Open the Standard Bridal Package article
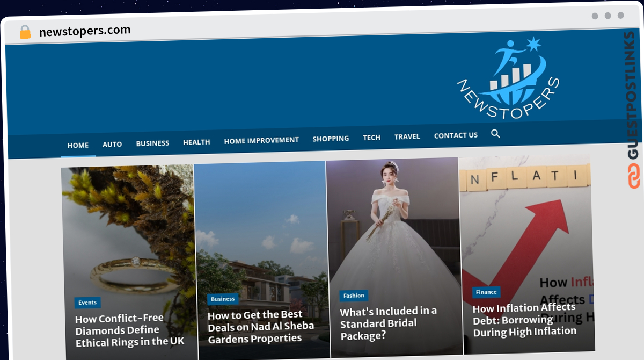The height and width of the screenshot is (360, 644). (x=389, y=323)
